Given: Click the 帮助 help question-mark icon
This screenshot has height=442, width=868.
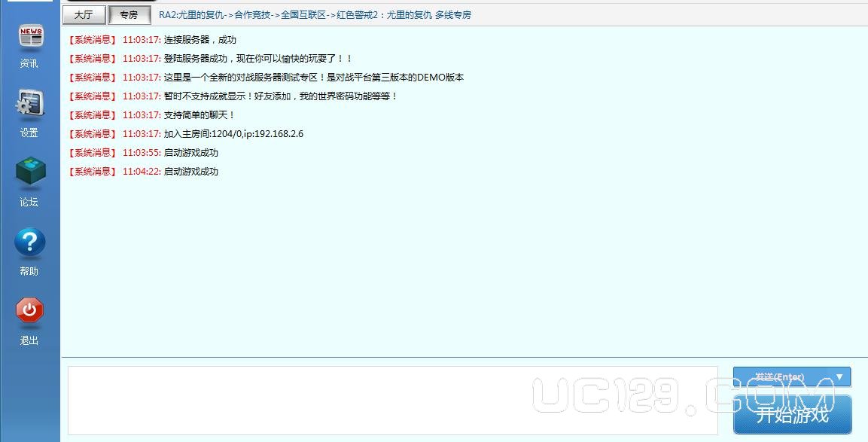Looking at the screenshot, I should pos(30,243).
